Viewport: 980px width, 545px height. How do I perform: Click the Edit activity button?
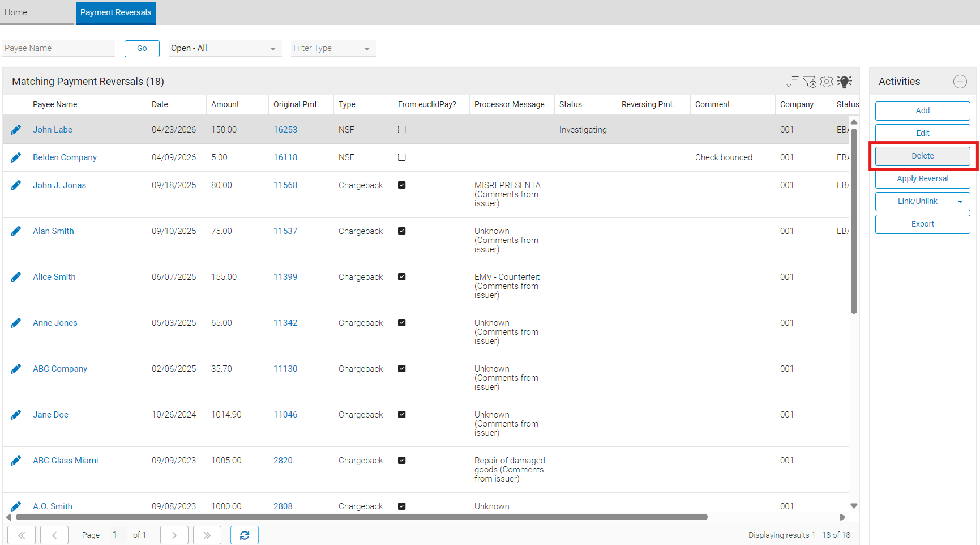click(923, 133)
